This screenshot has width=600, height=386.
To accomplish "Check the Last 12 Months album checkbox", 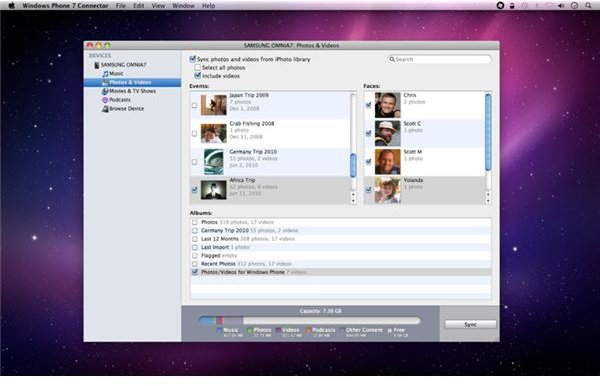I will pyautogui.click(x=195, y=239).
